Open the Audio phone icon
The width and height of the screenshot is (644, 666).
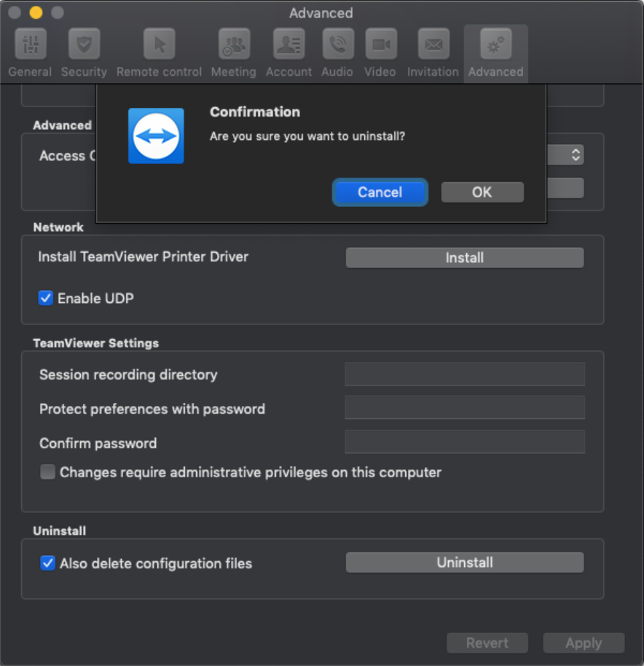[x=337, y=44]
